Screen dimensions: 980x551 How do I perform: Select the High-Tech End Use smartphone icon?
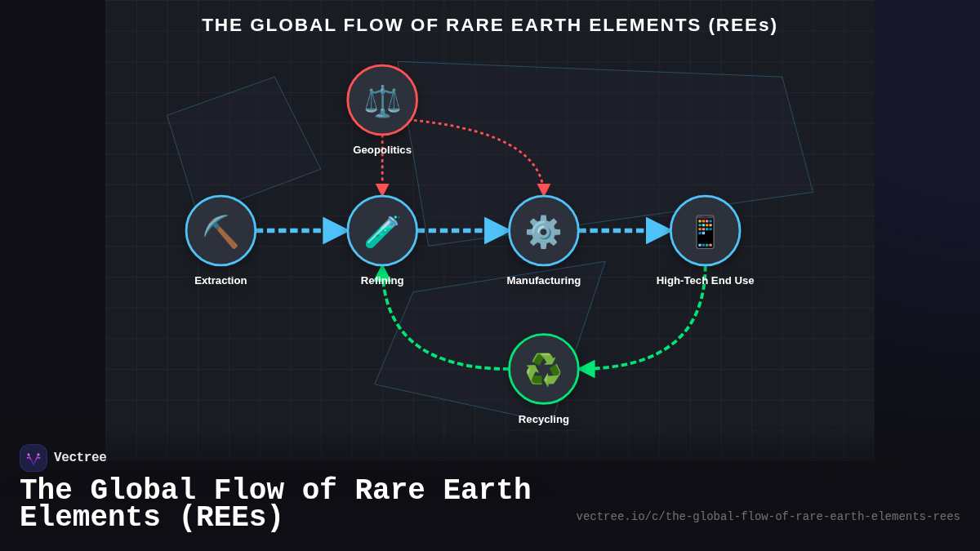pyautogui.click(x=706, y=230)
